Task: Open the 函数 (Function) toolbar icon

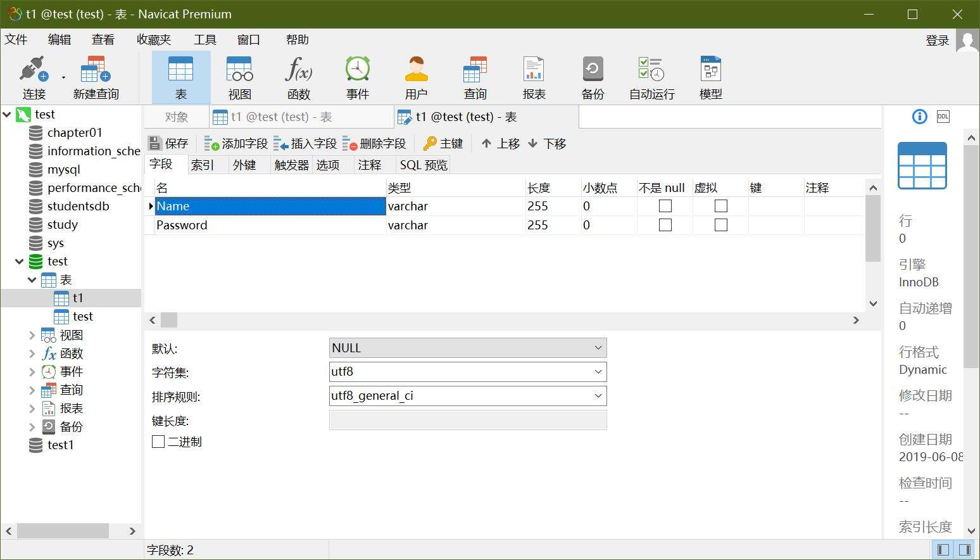Action: pos(298,77)
